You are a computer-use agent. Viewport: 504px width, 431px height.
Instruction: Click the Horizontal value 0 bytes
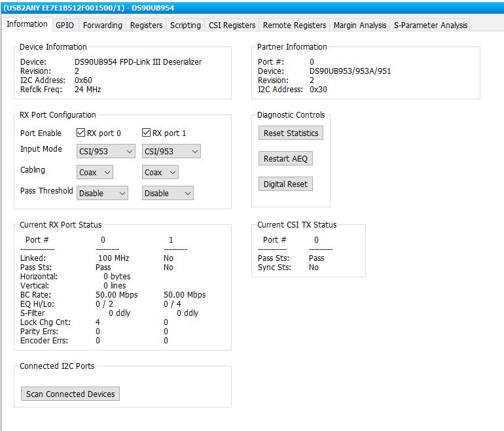click(117, 277)
